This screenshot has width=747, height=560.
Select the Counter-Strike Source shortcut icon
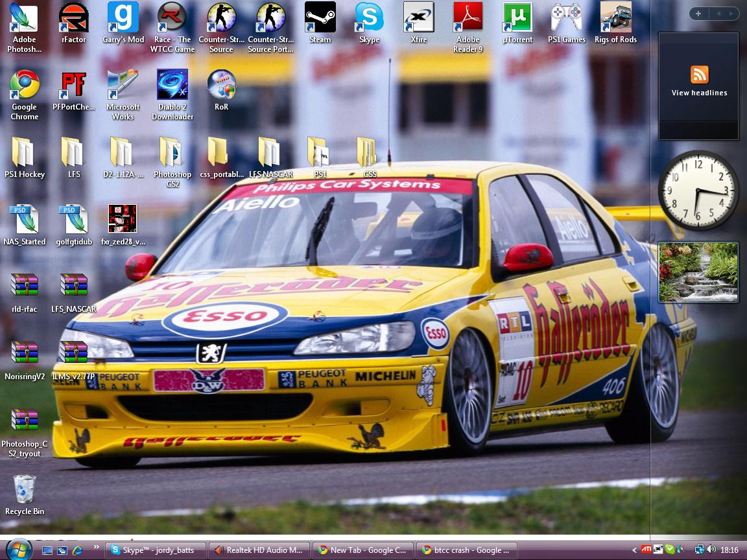click(x=222, y=28)
